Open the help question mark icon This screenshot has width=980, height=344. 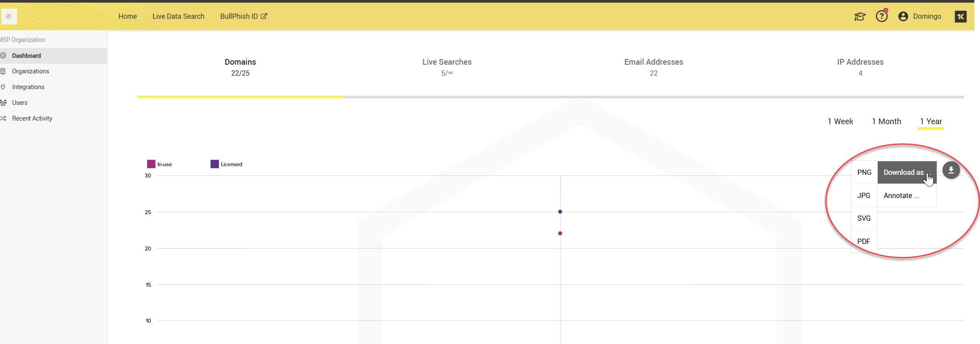click(x=882, y=17)
